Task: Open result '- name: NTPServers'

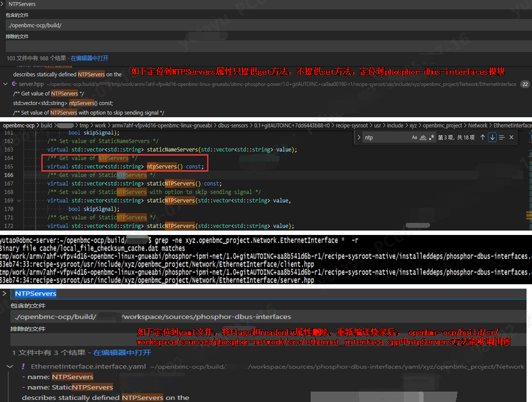Action: 58,377
